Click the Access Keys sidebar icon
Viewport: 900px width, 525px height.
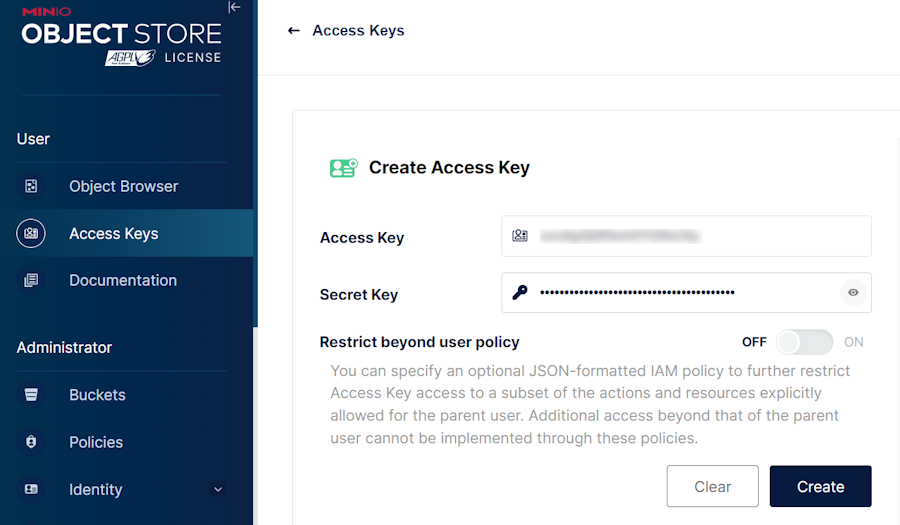tap(31, 234)
